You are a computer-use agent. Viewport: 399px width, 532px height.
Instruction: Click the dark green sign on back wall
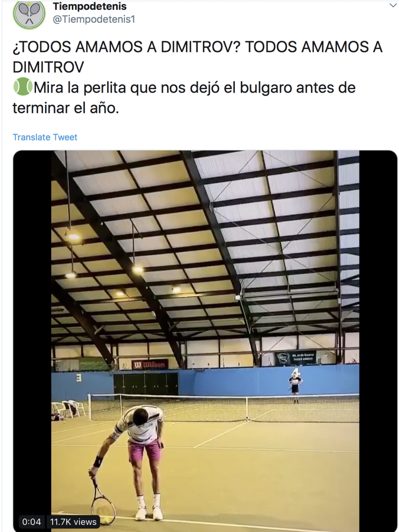coord(296,358)
